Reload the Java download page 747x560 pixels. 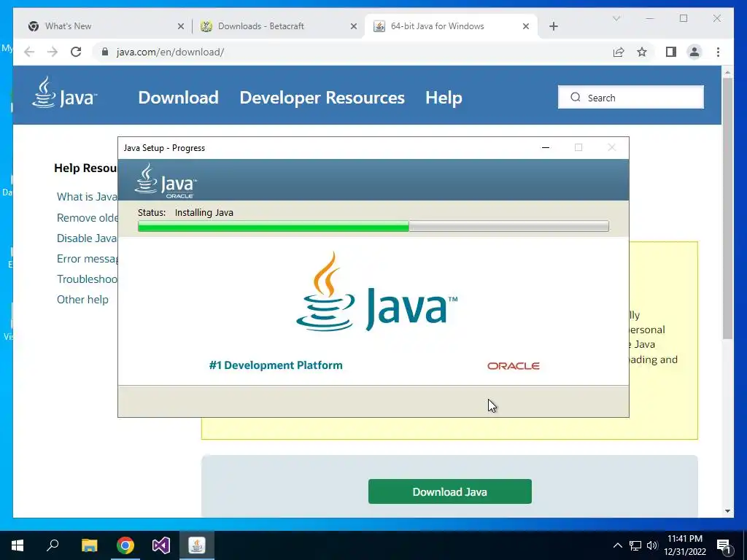[x=76, y=52]
